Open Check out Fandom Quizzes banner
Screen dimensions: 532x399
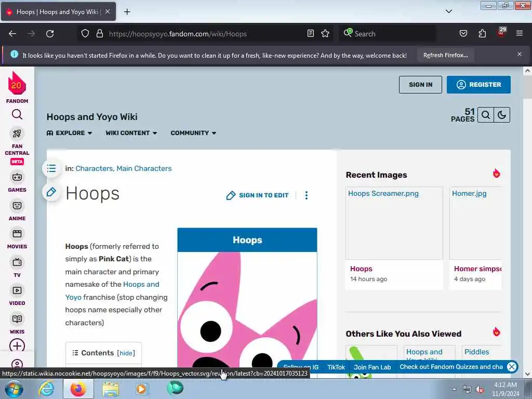tap(451, 367)
